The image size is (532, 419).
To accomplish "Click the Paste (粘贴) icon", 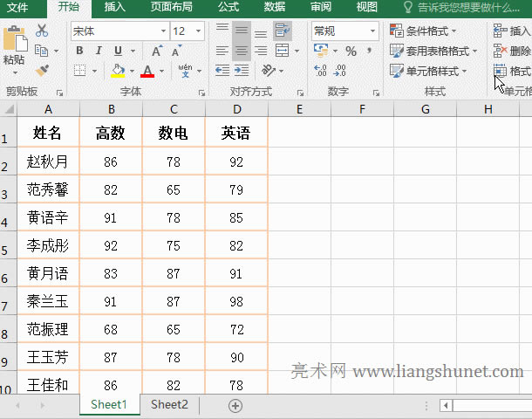I will [x=14, y=44].
